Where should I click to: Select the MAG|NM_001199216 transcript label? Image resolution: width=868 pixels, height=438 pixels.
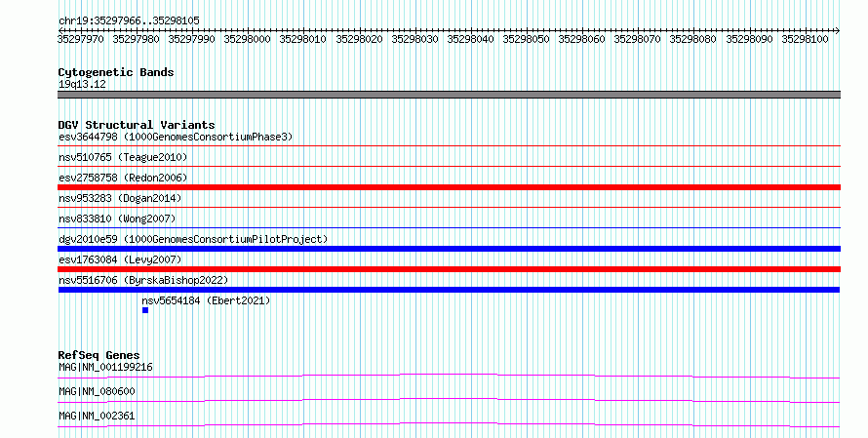pyautogui.click(x=105, y=367)
